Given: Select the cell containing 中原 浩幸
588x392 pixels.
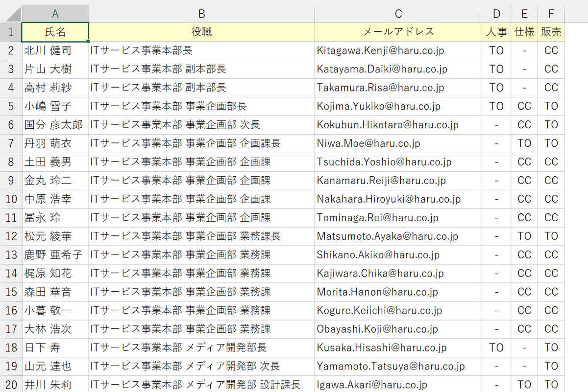Looking at the screenshot, I should [x=55, y=199].
